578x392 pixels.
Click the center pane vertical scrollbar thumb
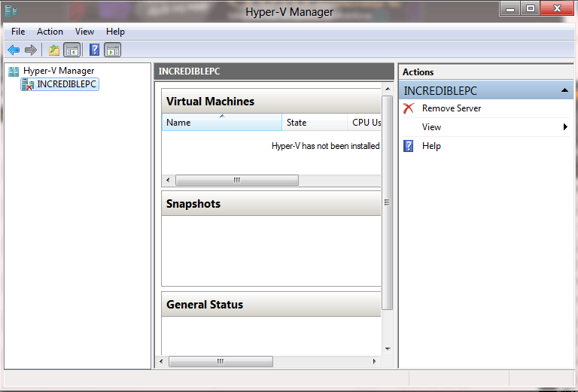387,202
